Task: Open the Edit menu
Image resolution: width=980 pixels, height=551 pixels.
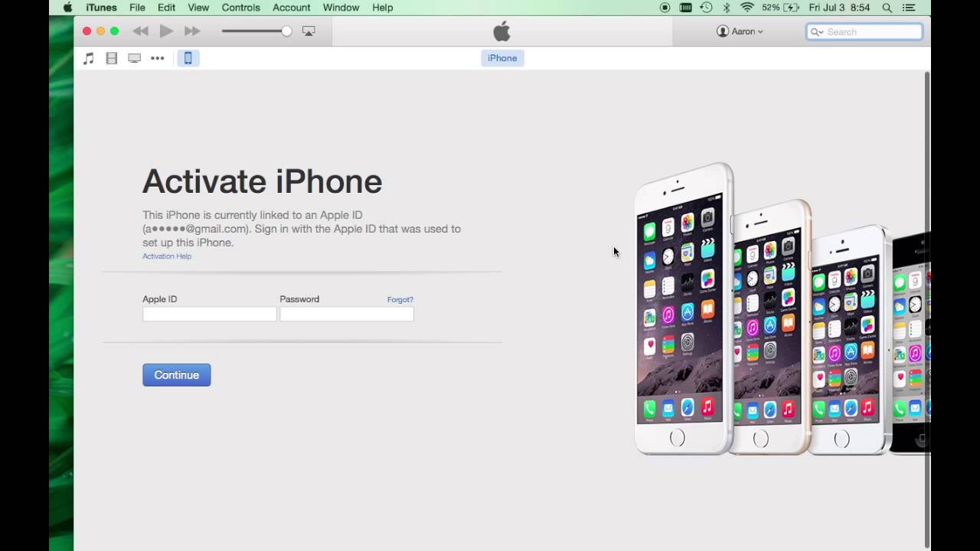Action: click(x=166, y=8)
